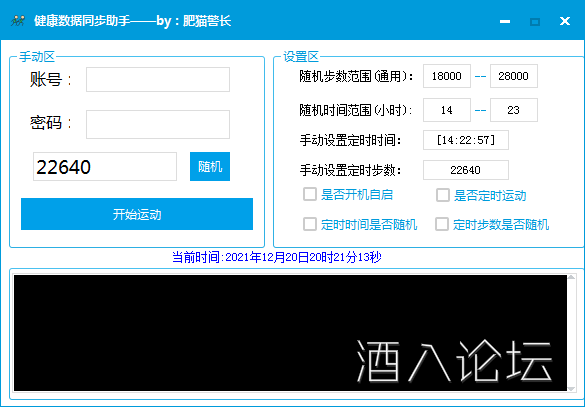
Task: Click the 手动设置定时时间 time field
Action: 466,140
